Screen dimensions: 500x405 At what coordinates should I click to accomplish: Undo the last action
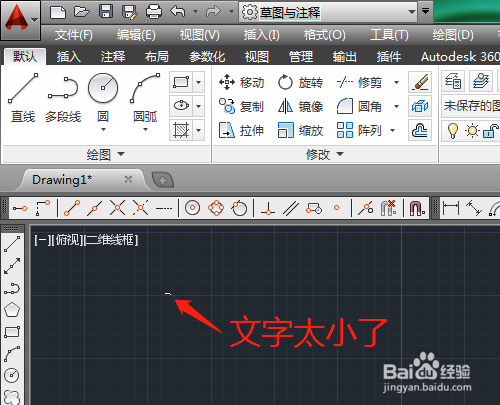pos(178,12)
